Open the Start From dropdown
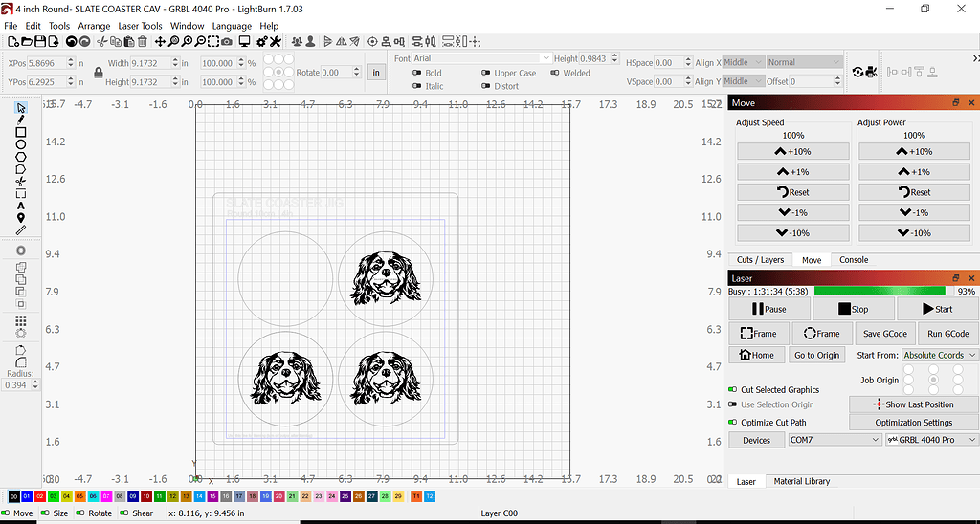Viewport: 980px width, 524px height. 939,355
